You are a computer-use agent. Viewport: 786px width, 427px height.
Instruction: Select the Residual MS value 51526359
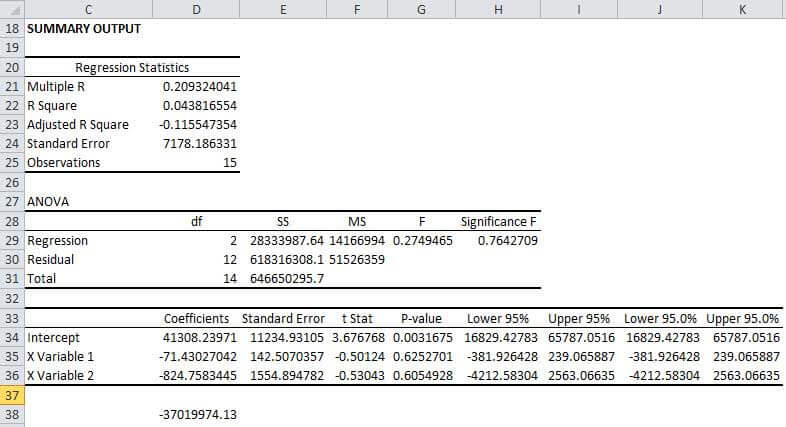(357, 259)
